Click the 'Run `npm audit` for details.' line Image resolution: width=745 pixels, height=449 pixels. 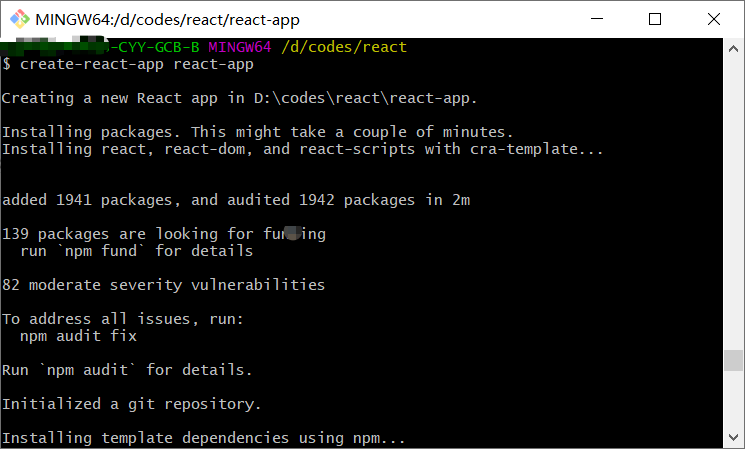coord(127,370)
